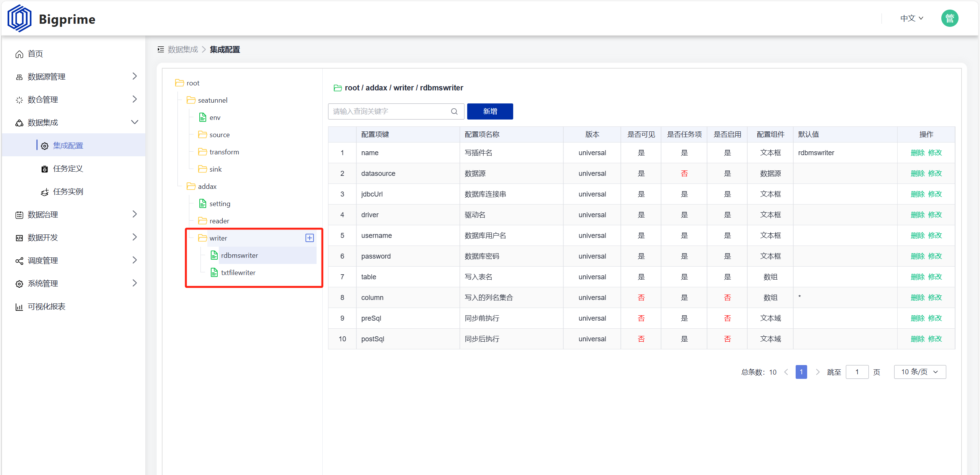The image size is (980, 475).
Task: Click the 系统管理 gear icon
Action: 19,284
